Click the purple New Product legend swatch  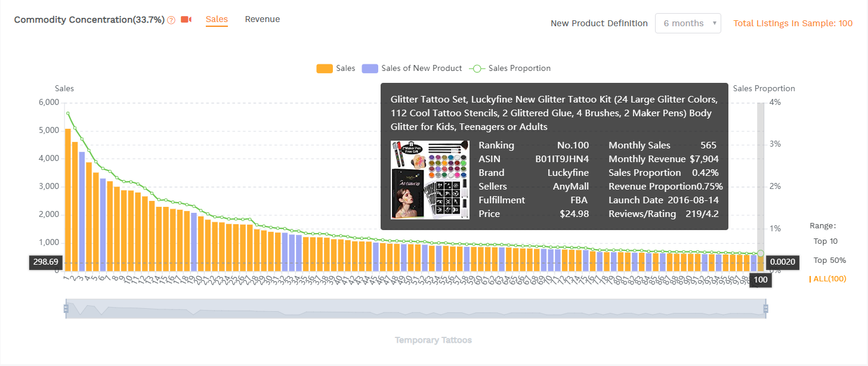point(370,68)
